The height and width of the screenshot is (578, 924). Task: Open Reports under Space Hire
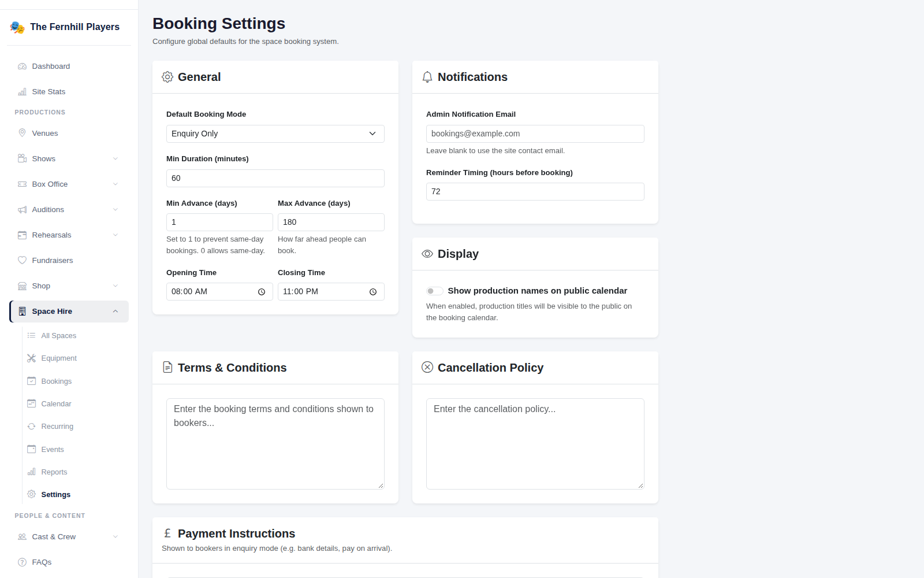[x=76, y=472]
